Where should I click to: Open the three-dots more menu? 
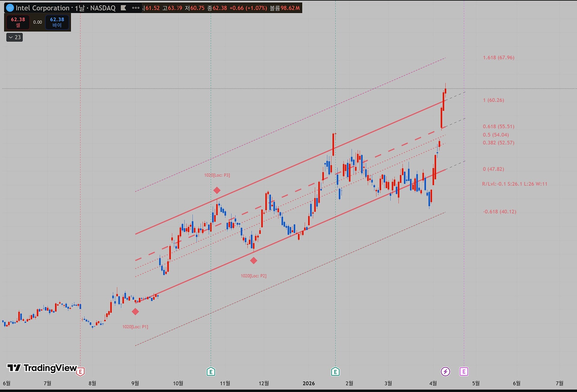point(136,8)
